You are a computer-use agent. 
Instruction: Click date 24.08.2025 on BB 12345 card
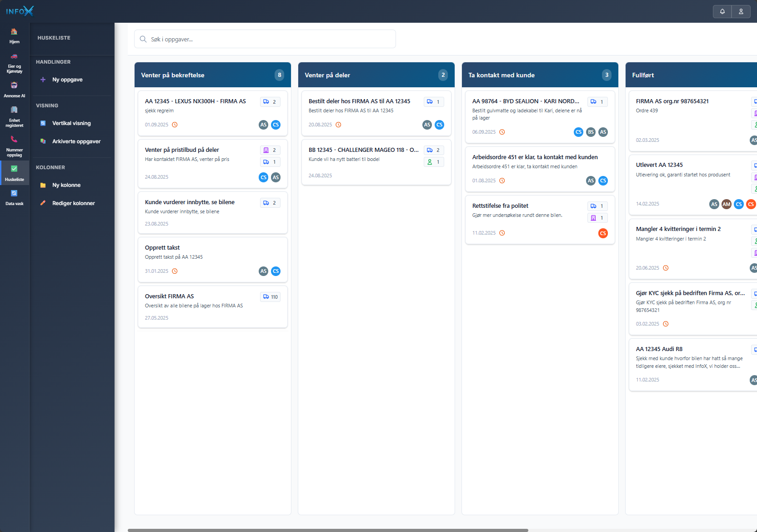point(320,176)
